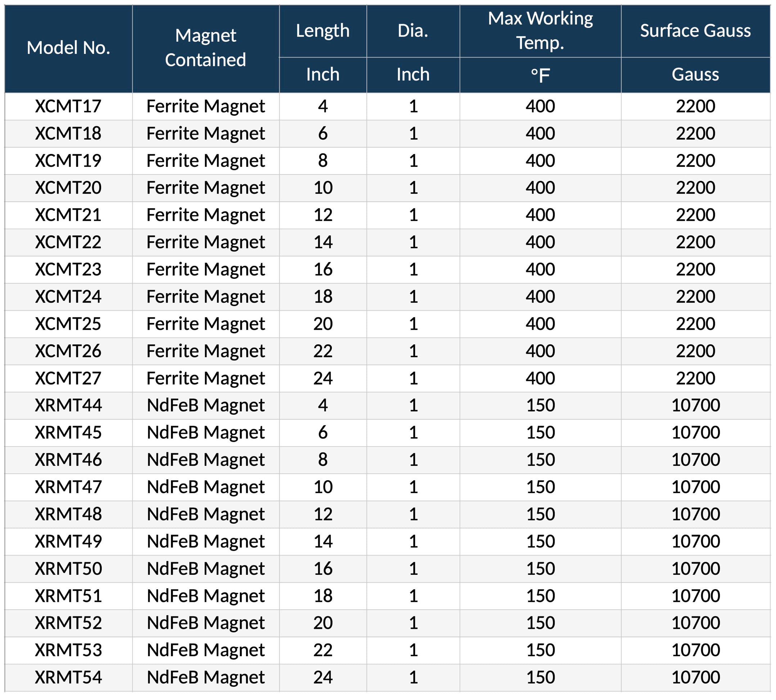Click gauss 2200 in the XCMT26 row
The height and width of the screenshot is (700, 776).
coord(695,351)
